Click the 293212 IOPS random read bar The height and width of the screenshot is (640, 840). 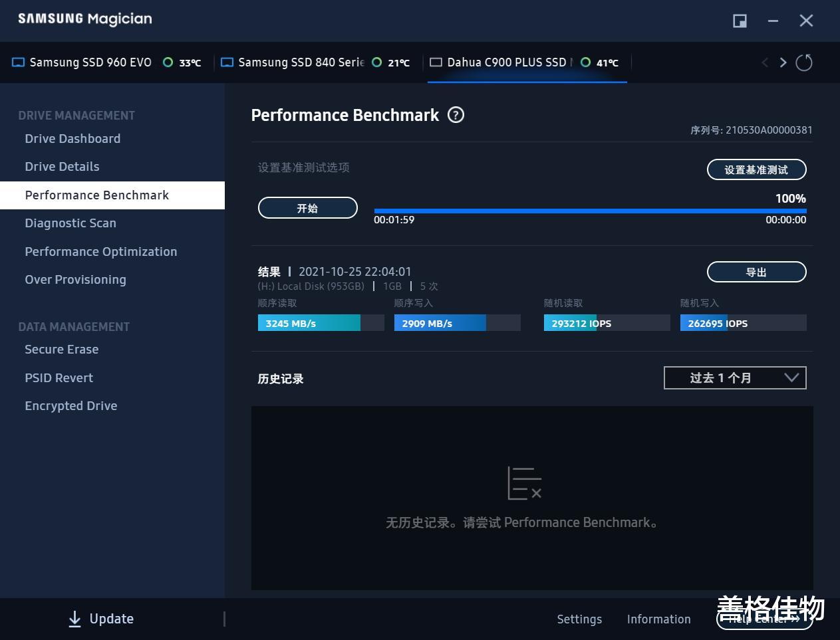(607, 323)
